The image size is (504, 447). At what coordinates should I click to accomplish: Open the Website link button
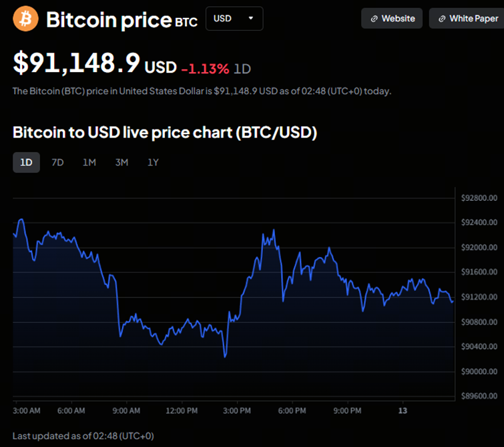coord(392,19)
